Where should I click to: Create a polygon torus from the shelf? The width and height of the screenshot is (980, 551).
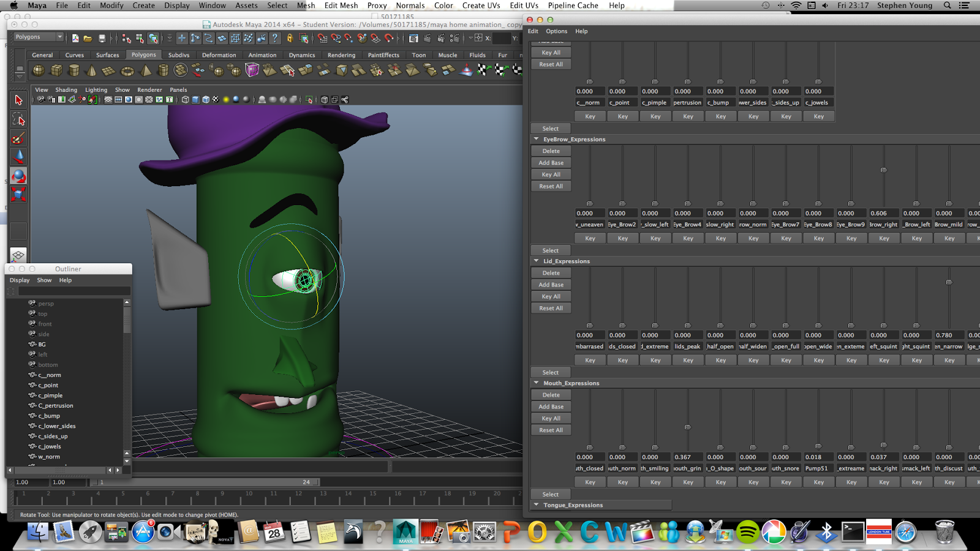point(126,70)
